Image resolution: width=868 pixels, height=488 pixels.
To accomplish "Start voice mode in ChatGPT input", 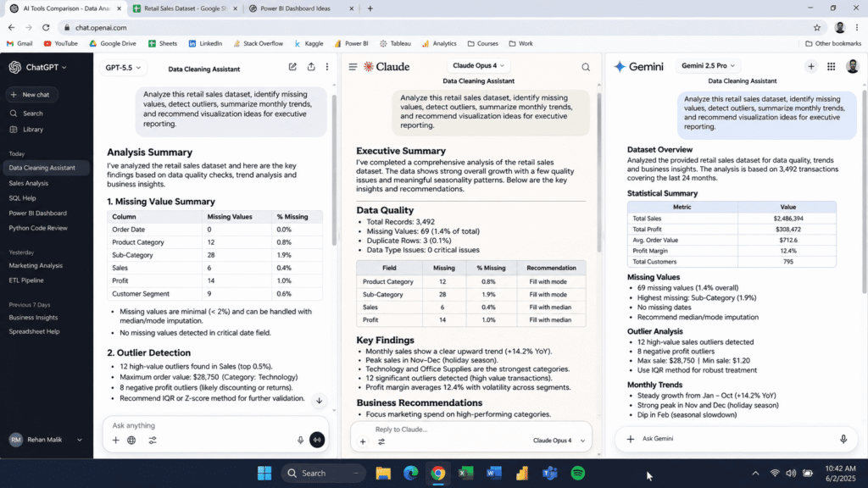I will click(317, 440).
